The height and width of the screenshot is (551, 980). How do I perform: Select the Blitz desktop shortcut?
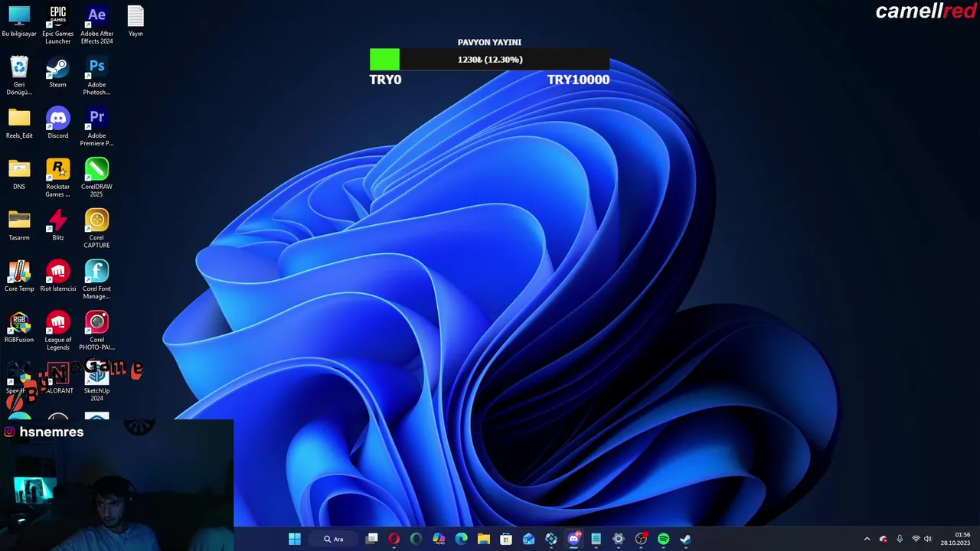pos(58,226)
